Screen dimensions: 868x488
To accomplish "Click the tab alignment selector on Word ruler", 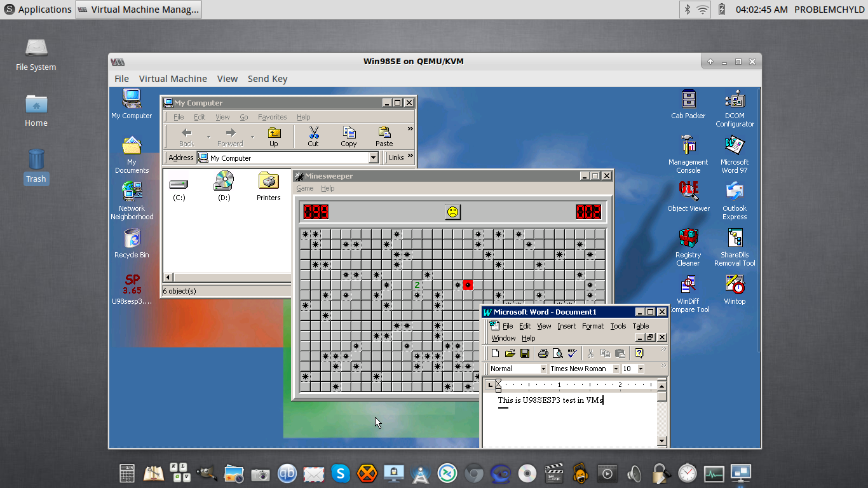I will pyautogui.click(x=489, y=385).
